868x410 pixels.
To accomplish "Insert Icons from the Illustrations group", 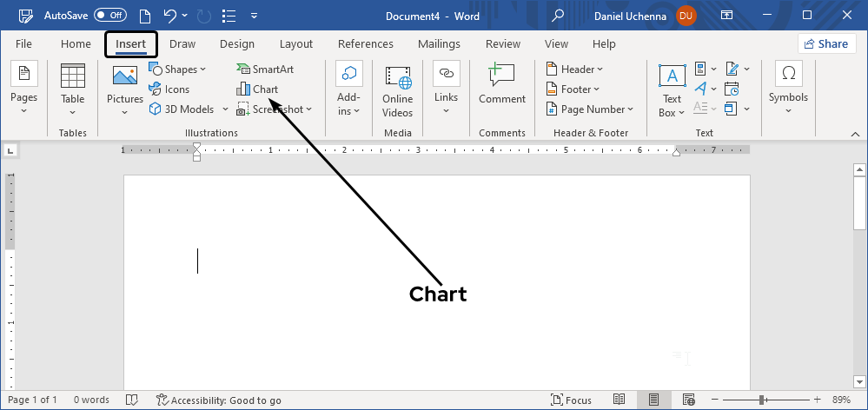I will pos(169,89).
